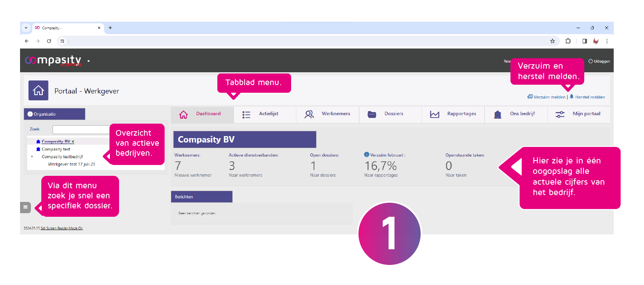Viewport: 644px width, 285px height.
Task: Open the grey side menu toggle button
Action: point(25,207)
